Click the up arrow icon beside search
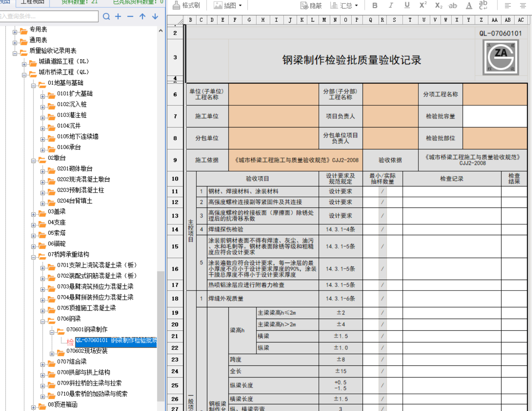 [x=142, y=16]
